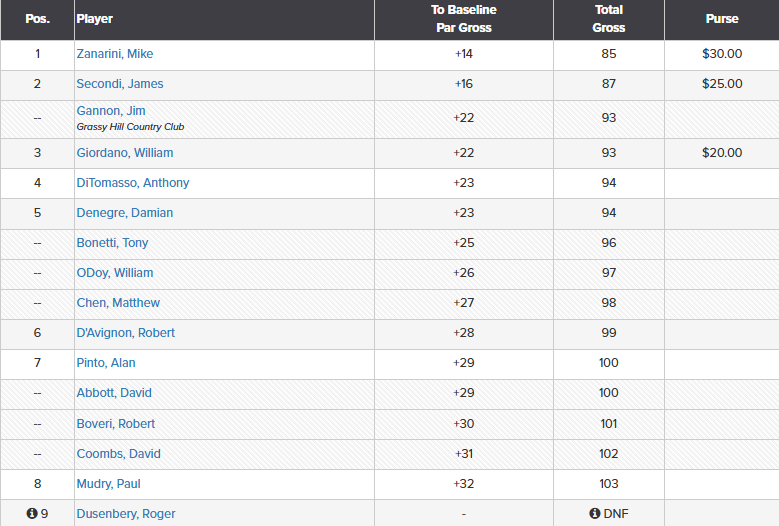The width and height of the screenshot is (779, 526).
Task: Click the Purse column header
Action: click(721, 19)
